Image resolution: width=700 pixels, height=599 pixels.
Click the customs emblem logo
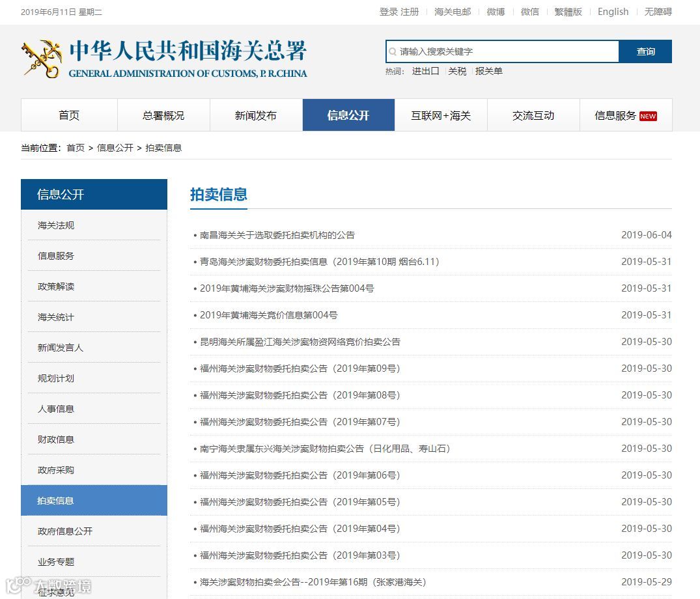pos(42,59)
